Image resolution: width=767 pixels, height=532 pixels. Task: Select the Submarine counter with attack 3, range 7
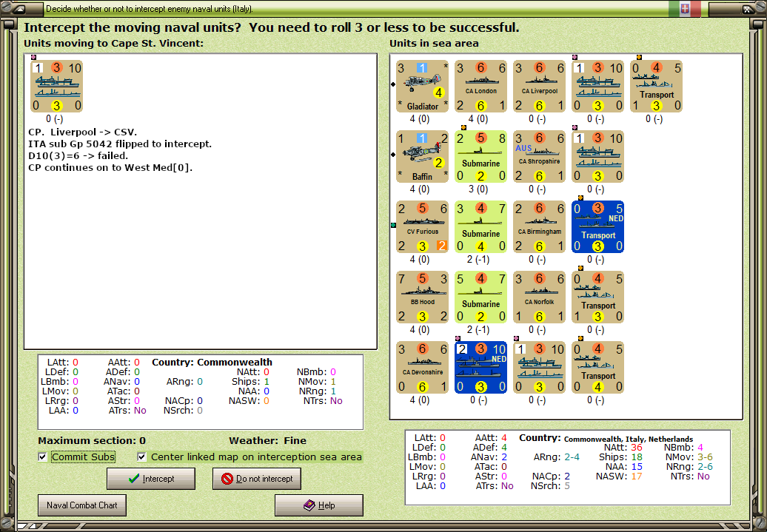point(480,227)
